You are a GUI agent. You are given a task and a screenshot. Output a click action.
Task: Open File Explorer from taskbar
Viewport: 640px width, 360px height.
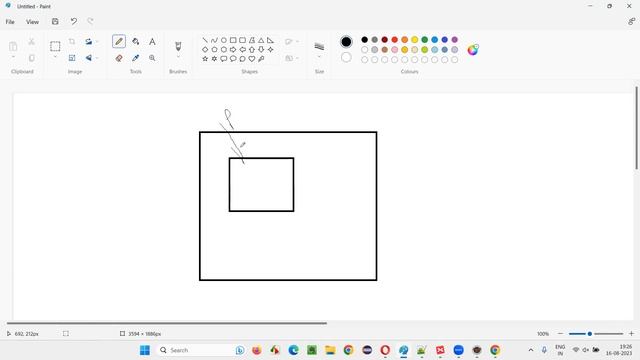click(x=330, y=350)
